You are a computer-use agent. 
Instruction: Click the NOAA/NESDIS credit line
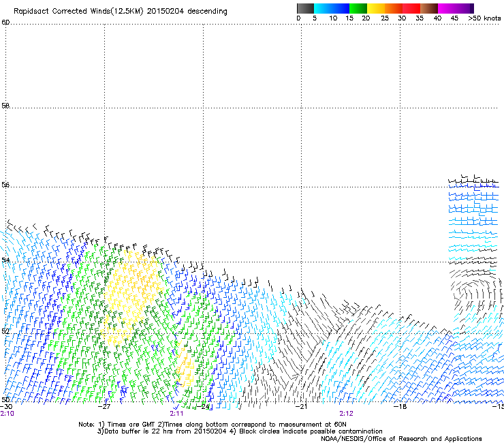pyautogui.click(x=401, y=438)
